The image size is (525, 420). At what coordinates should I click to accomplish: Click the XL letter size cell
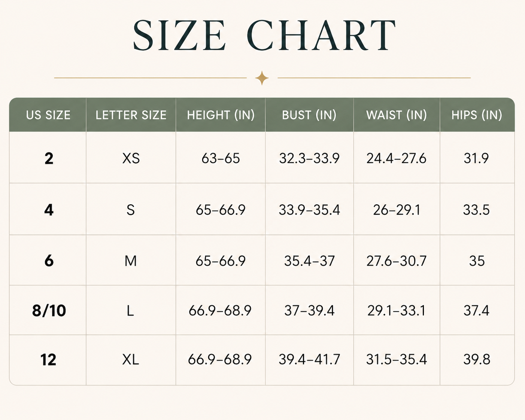131,359
